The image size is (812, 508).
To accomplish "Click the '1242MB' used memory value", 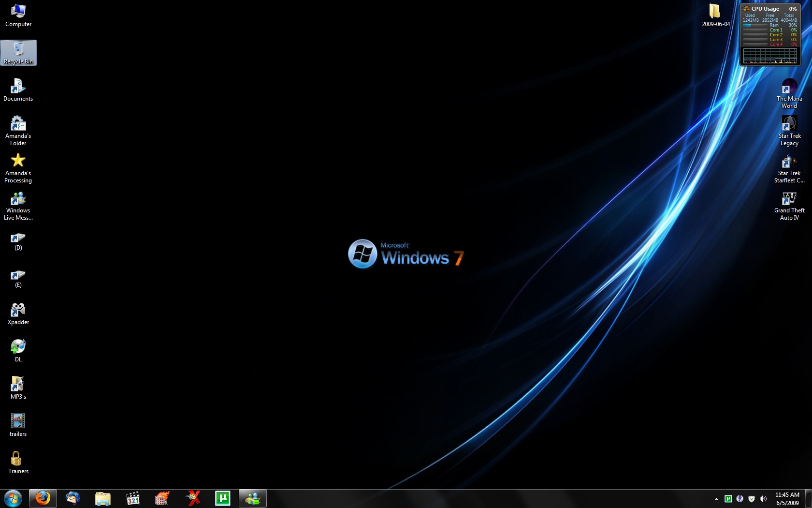I will point(751,20).
